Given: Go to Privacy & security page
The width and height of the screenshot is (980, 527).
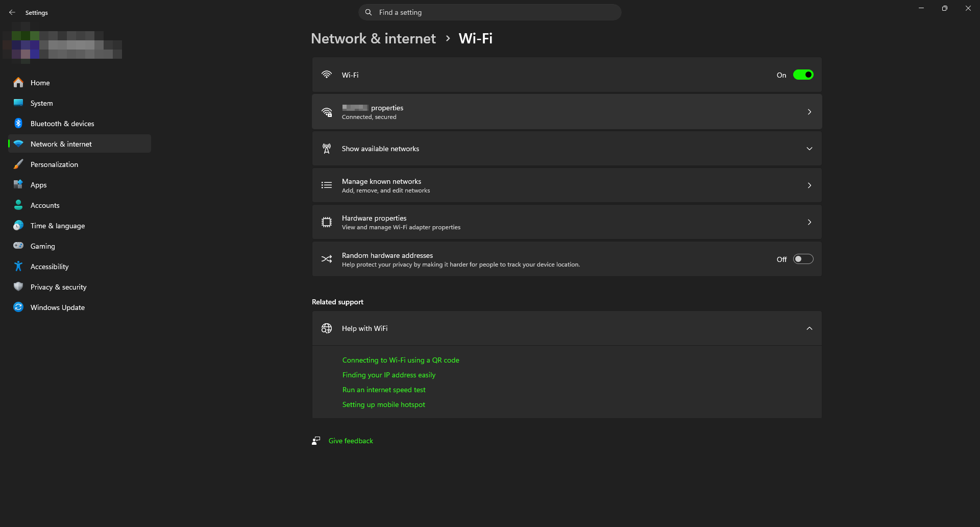Looking at the screenshot, I should coord(80,286).
